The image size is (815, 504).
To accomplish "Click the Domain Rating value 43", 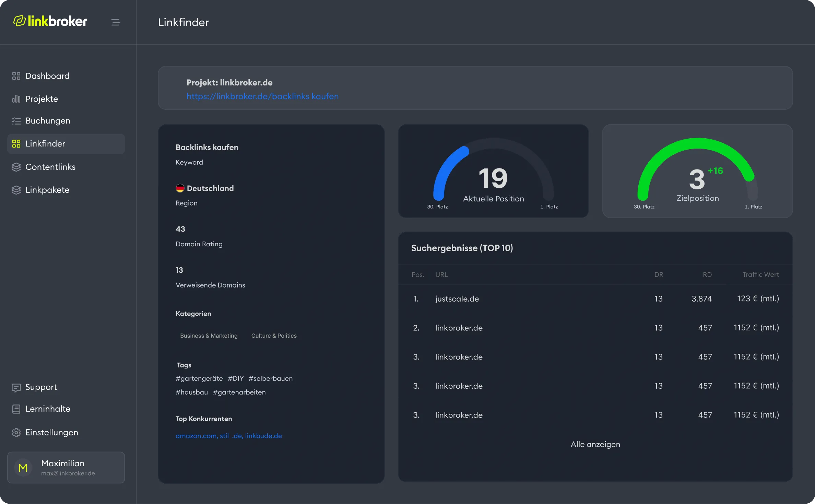I will click(180, 229).
